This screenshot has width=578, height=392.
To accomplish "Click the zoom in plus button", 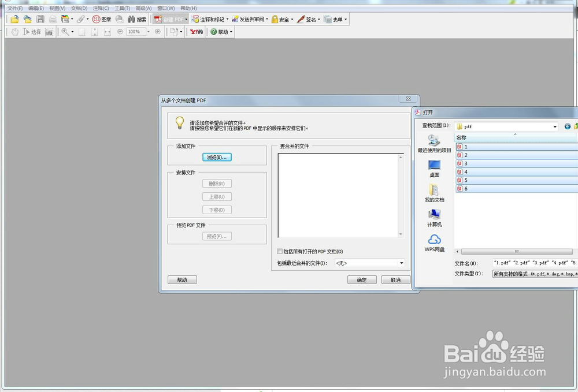I will (x=158, y=32).
